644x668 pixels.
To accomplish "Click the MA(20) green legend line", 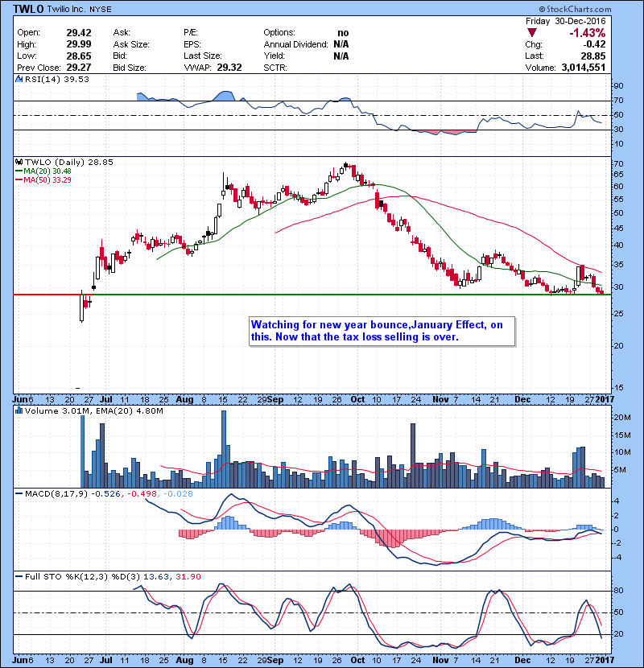I will point(19,171).
